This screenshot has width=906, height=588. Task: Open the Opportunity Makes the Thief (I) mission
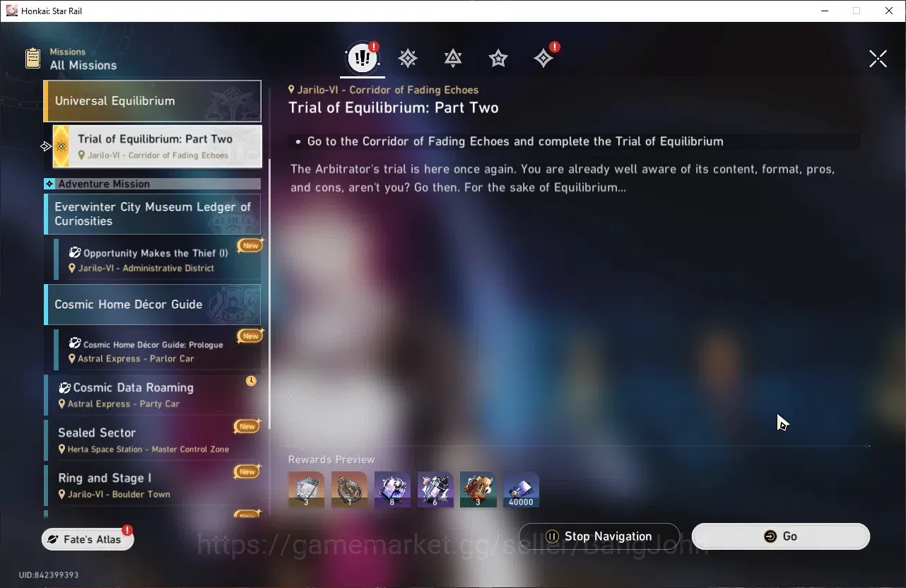click(157, 259)
